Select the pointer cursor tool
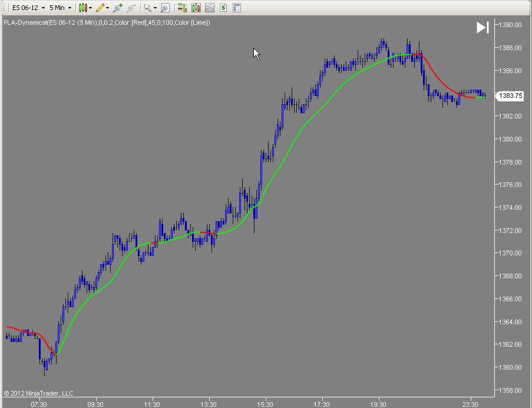Image resolution: width=532 pixels, height=408 pixels. pos(147,8)
